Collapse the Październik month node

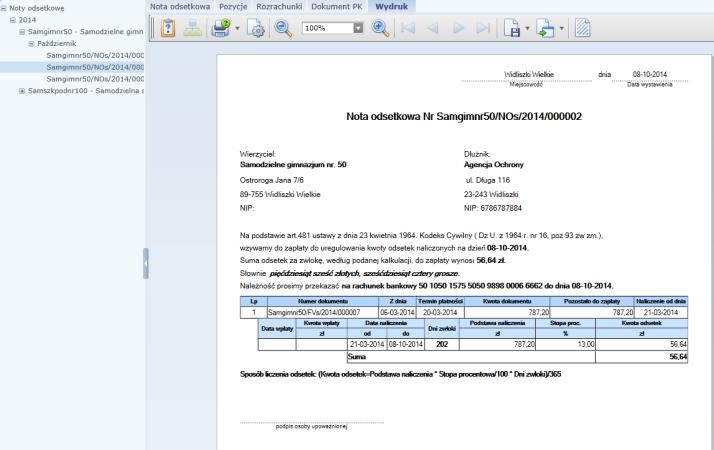[31, 44]
